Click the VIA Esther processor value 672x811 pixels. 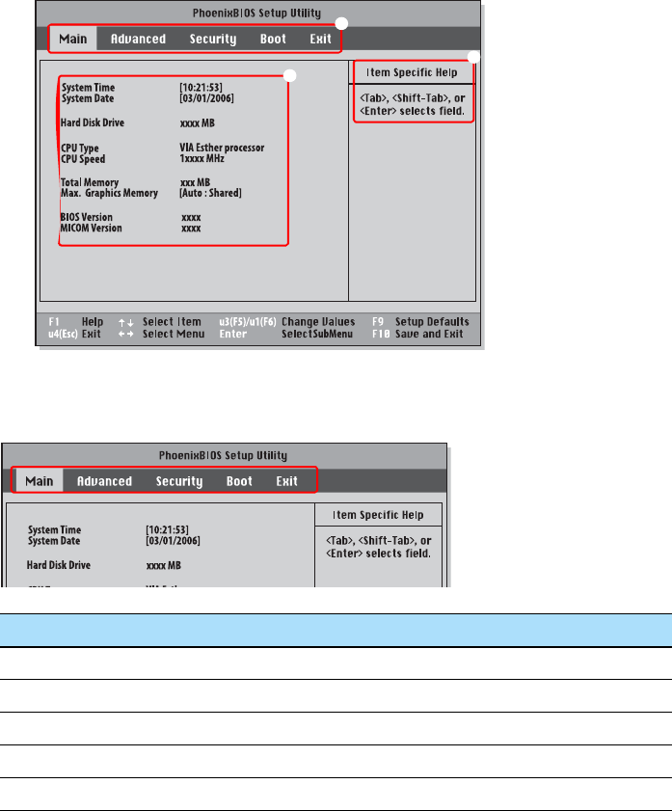tap(222, 148)
